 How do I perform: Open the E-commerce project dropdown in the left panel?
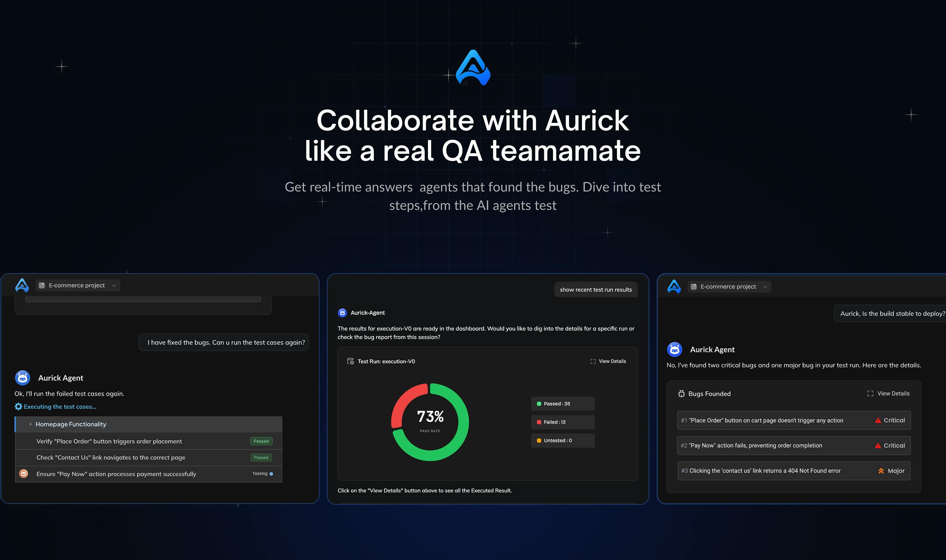point(78,285)
